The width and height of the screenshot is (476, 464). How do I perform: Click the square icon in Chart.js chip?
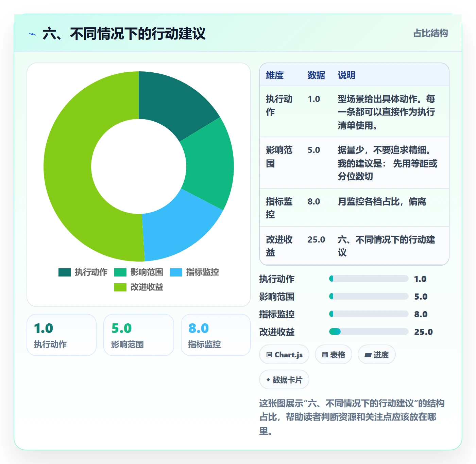pyautogui.click(x=269, y=355)
